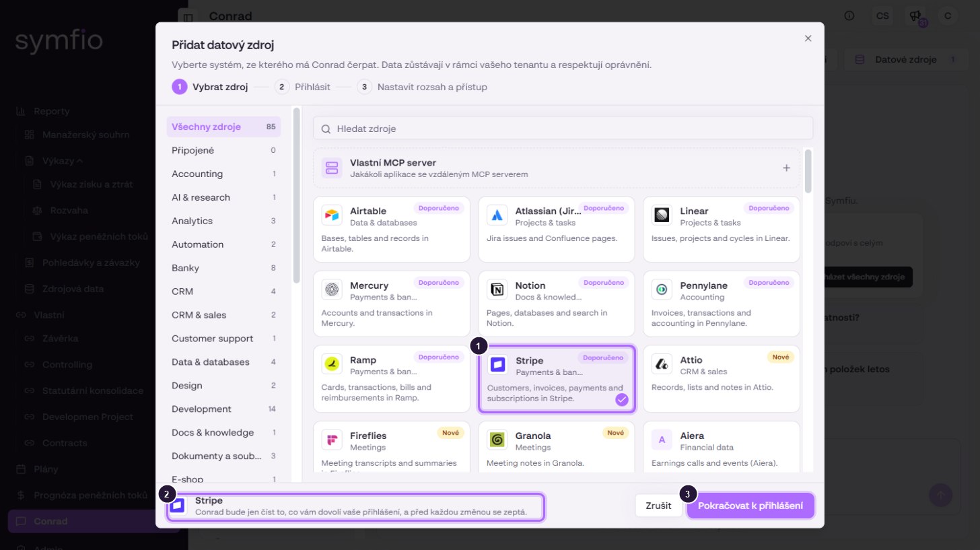Pick the Aiera financial data card

pos(722,447)
